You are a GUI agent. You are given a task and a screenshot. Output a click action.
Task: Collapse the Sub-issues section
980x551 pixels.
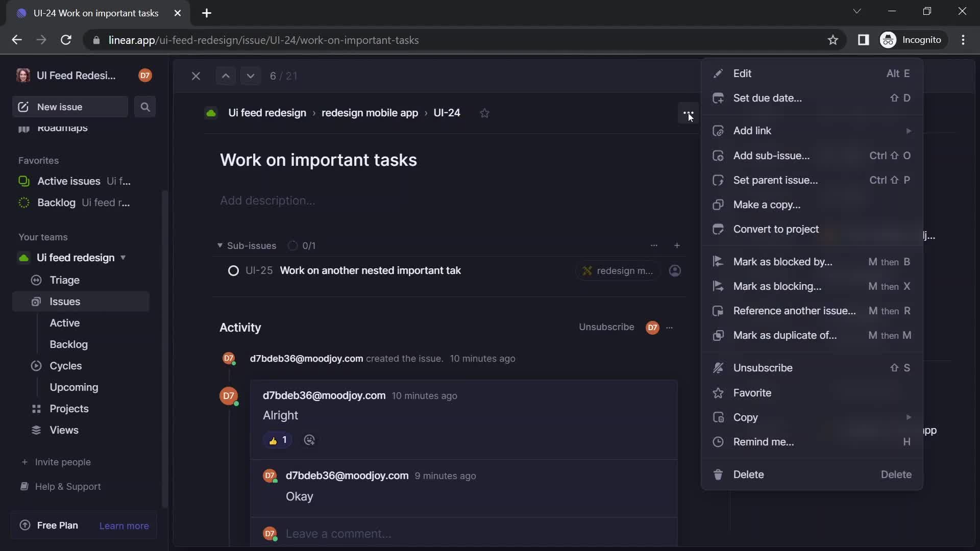click(220, 245)
